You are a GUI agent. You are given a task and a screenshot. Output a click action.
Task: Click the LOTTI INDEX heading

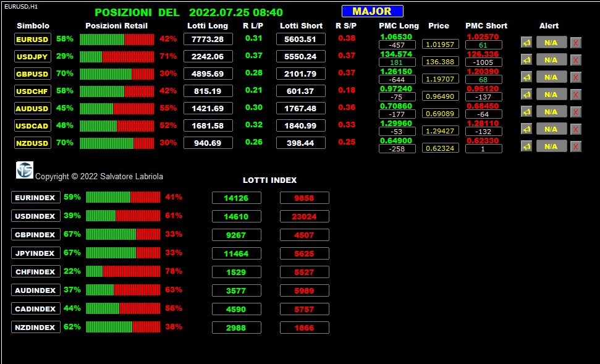(x=270, y=180)
